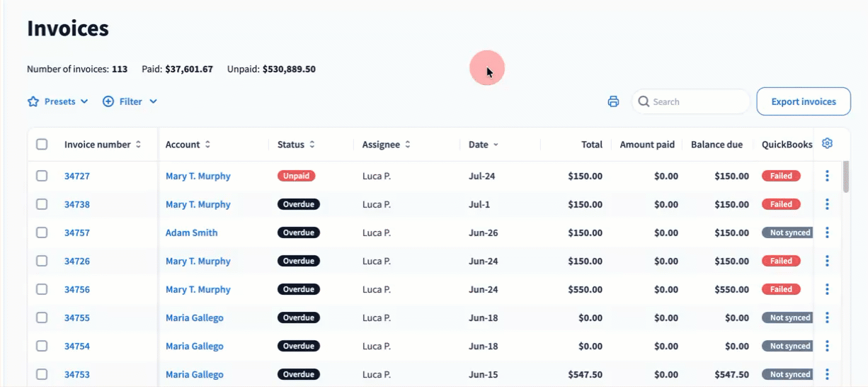Click the Export invoices button

pyautogui.click(x=804, y=101)
